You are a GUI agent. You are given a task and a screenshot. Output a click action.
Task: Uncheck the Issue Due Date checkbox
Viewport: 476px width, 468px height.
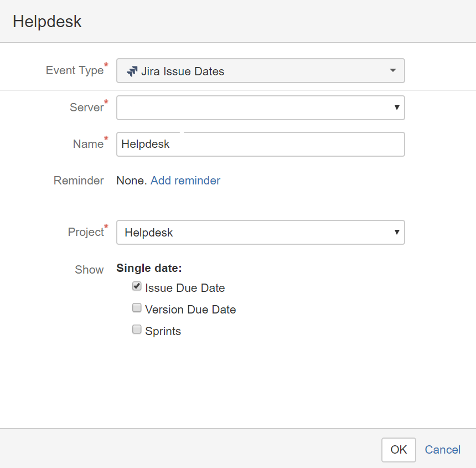coord(137,286)
